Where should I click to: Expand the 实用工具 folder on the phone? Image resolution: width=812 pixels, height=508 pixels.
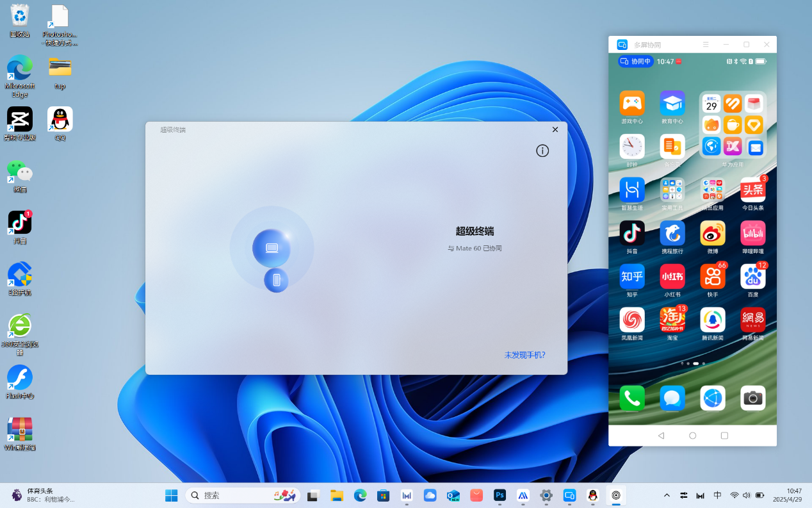(672, 190)
